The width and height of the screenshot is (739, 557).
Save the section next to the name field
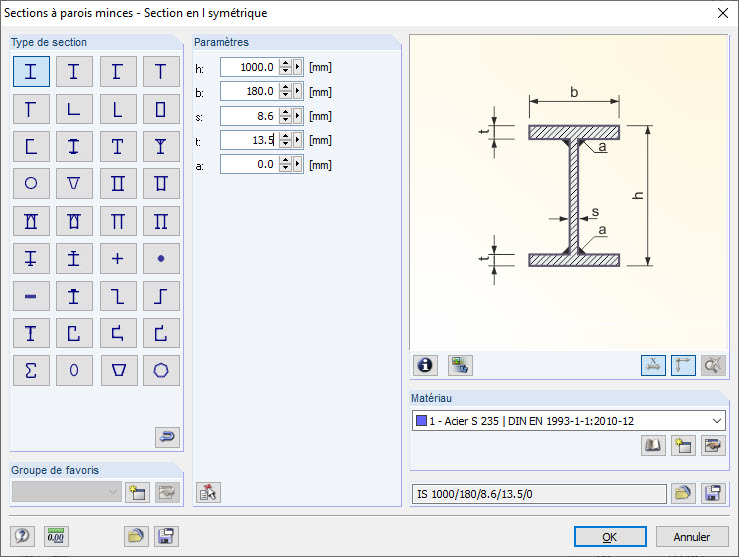[713, 493]
